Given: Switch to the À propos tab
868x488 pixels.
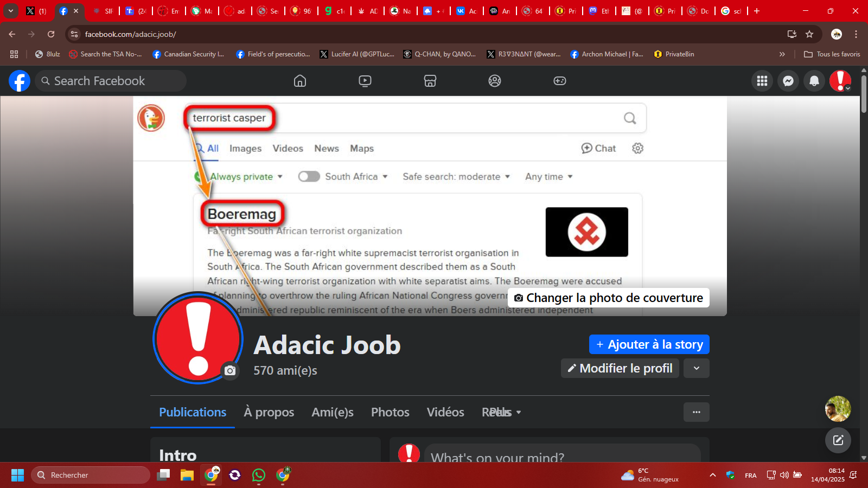Looking at the screenshot, I should click(269, 412).
